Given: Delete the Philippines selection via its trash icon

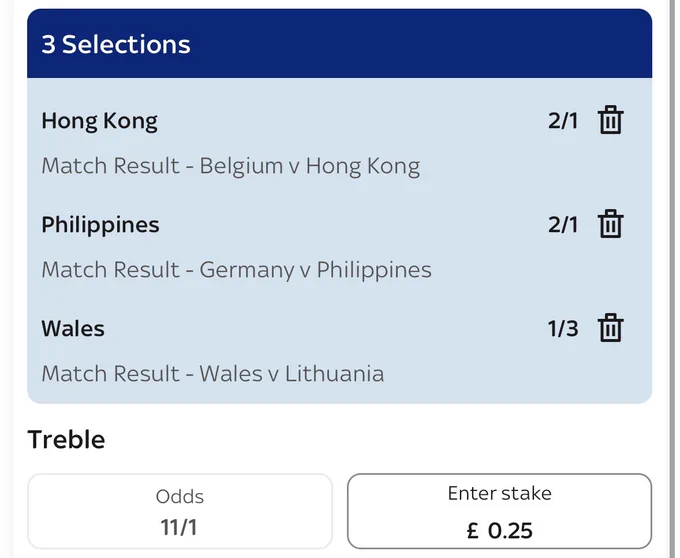Looking at the screenshot, I should pos(611,224).
